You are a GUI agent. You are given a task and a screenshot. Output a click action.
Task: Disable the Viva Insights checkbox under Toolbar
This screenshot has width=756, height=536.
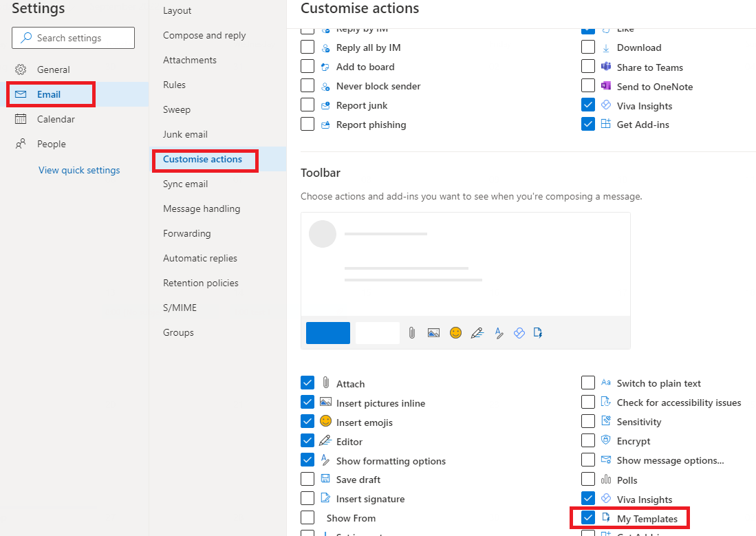588,498
